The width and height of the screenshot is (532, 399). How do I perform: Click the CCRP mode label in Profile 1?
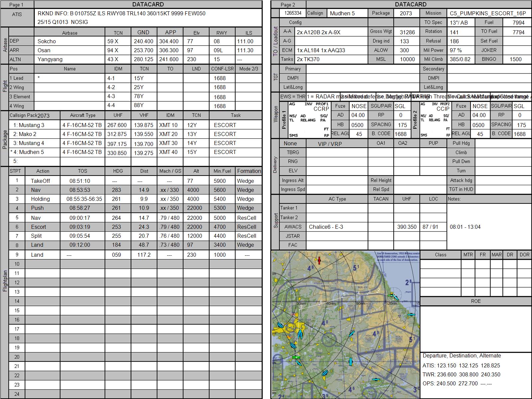click(321, 109)
